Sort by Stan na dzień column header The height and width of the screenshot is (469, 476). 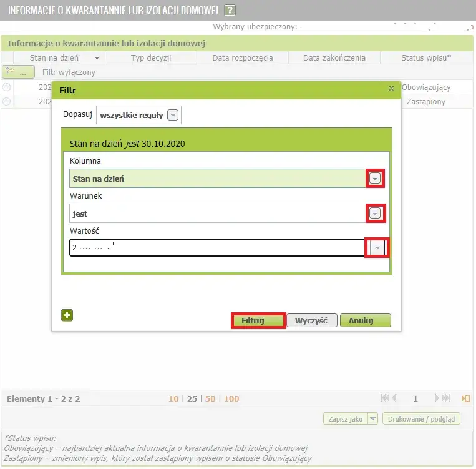[x=59, y=57]
